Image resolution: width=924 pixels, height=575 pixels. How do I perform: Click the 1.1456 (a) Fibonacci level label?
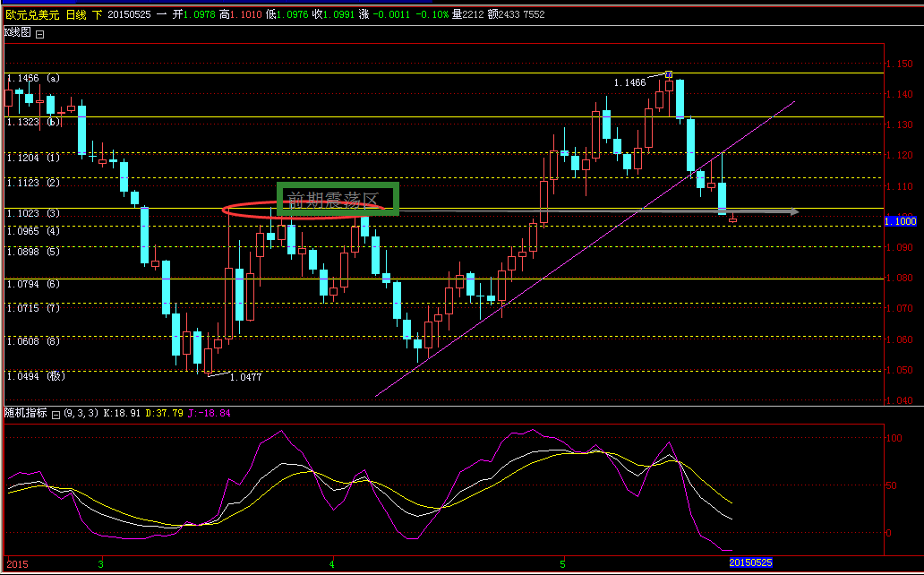pos(34,79)
